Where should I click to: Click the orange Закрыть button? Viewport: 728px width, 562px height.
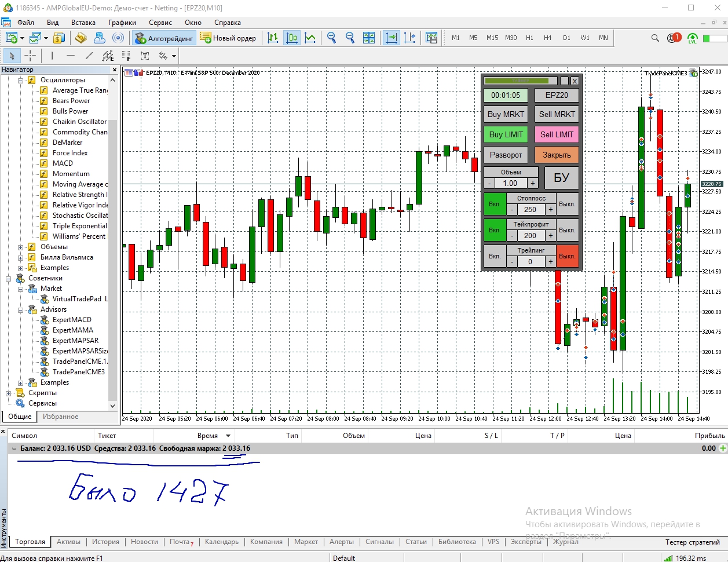[x=557, y=155]
